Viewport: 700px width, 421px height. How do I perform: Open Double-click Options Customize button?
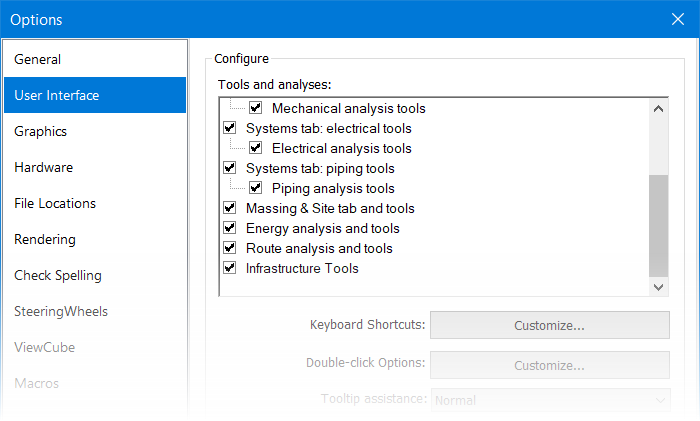tap(550, 365)
